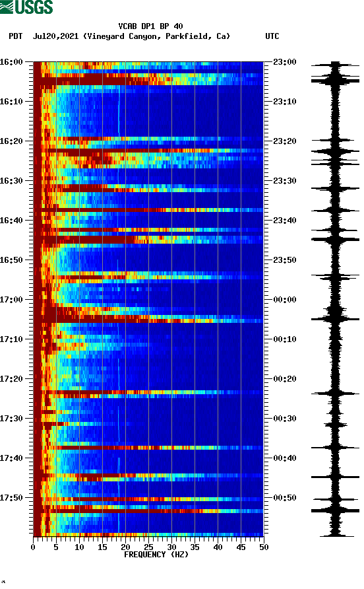The height and width of the screenshot is (589, 364).
Task: Click the 50 Hz frequency tick label
Action: [x=264, y=547]
